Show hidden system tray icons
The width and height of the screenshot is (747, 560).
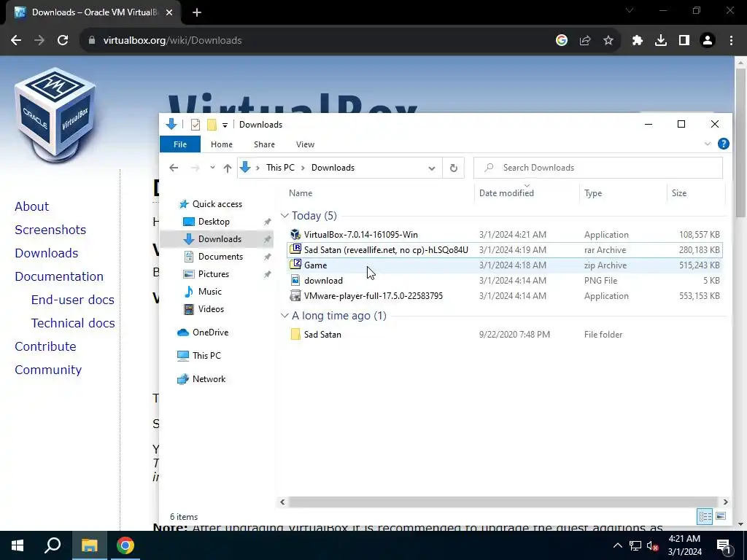(x=617, y=545)
